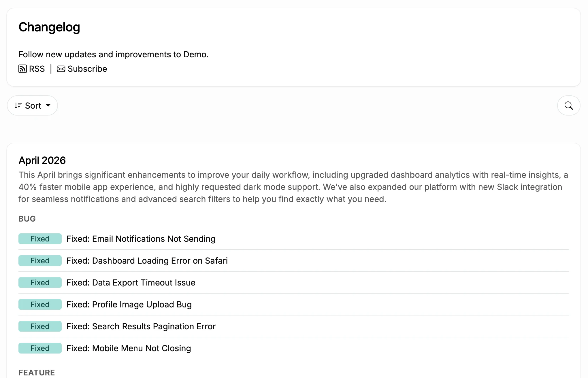Viewport: 588px width, 378px height.
Task: Open the Sort menu
Action: coord(33,106)
